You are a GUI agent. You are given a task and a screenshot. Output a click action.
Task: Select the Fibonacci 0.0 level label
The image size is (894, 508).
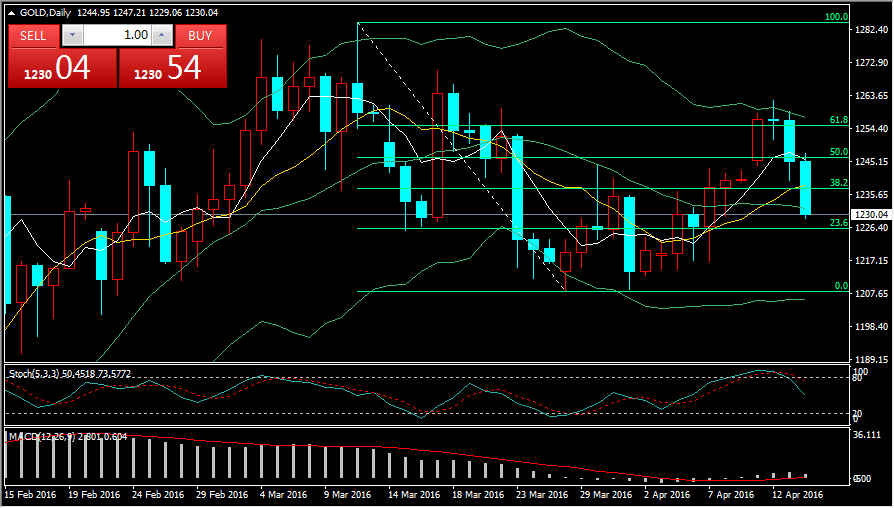tap(841, 286)
